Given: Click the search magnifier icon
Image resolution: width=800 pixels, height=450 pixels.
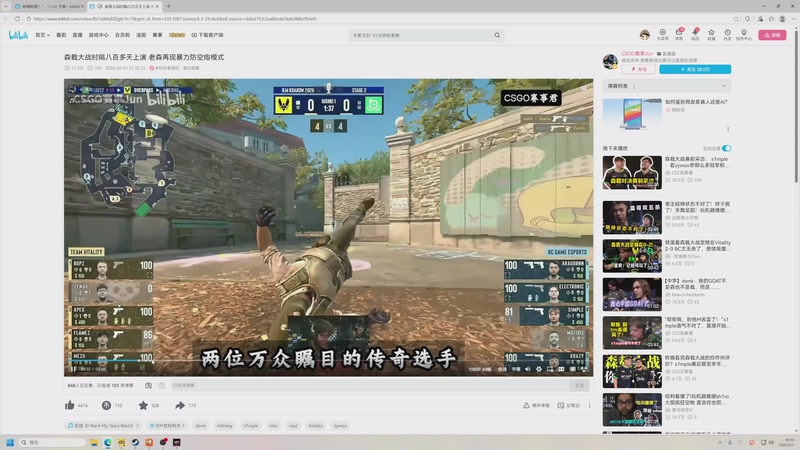Looking at the screenshot, I should point(497,35).
